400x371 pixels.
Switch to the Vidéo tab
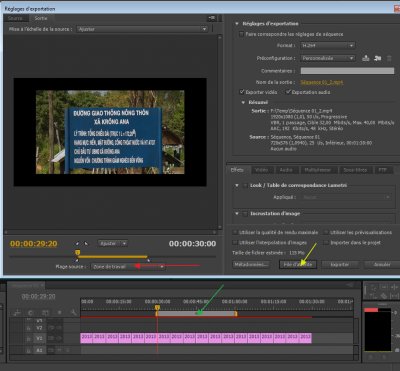pos(261,170)
